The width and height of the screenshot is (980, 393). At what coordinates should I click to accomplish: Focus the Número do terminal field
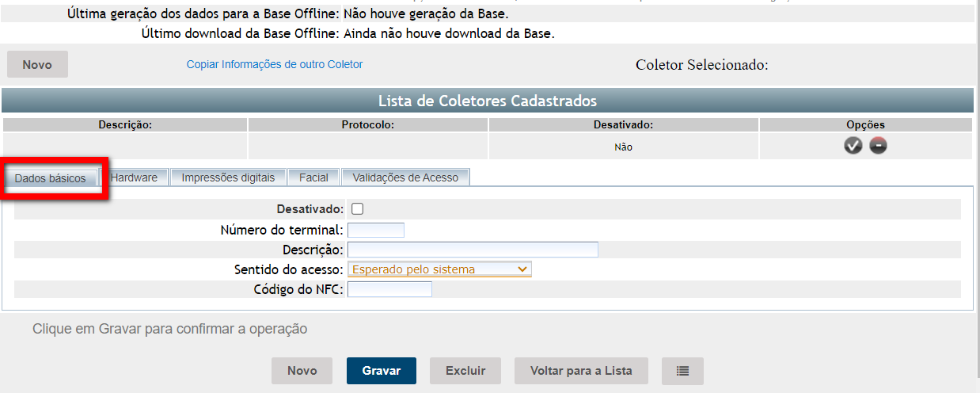tap(376, 231)
